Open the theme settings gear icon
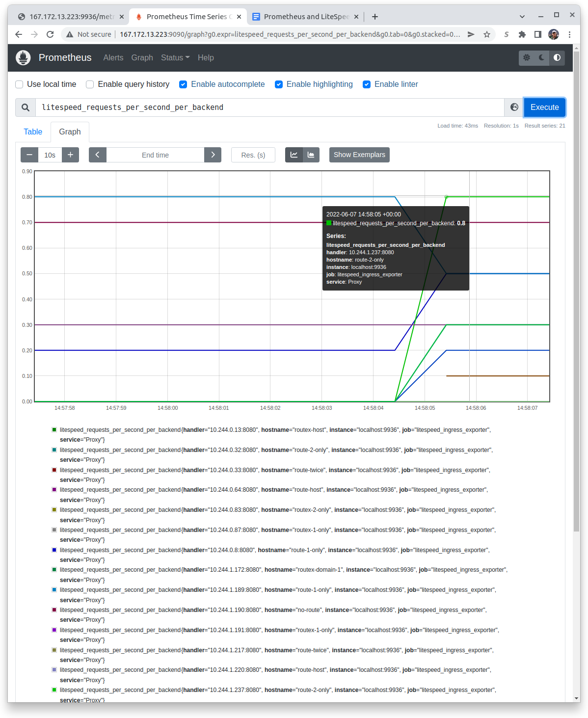The height and width of the screenshot is (718, 588). tap(527, 57)
